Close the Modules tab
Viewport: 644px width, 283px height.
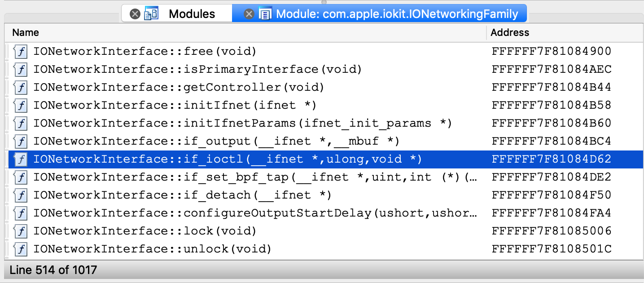click(135, 14)
